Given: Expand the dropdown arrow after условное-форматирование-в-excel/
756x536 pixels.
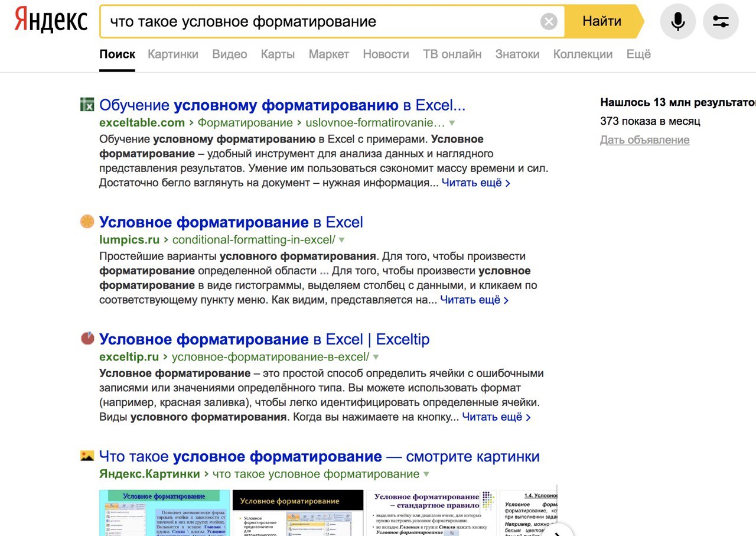Looking at the screenshot, I should [376, 358].
